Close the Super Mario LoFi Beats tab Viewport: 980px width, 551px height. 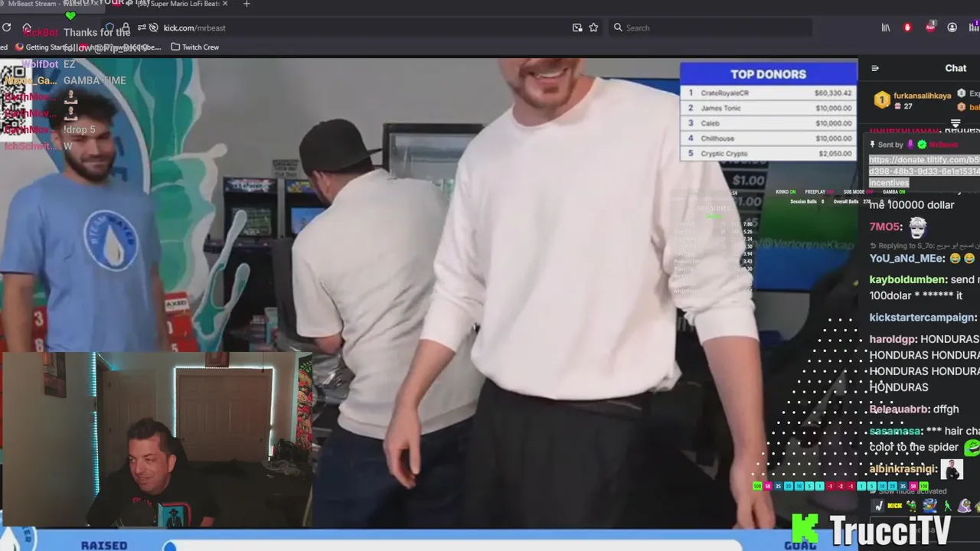tap(225, 4)
